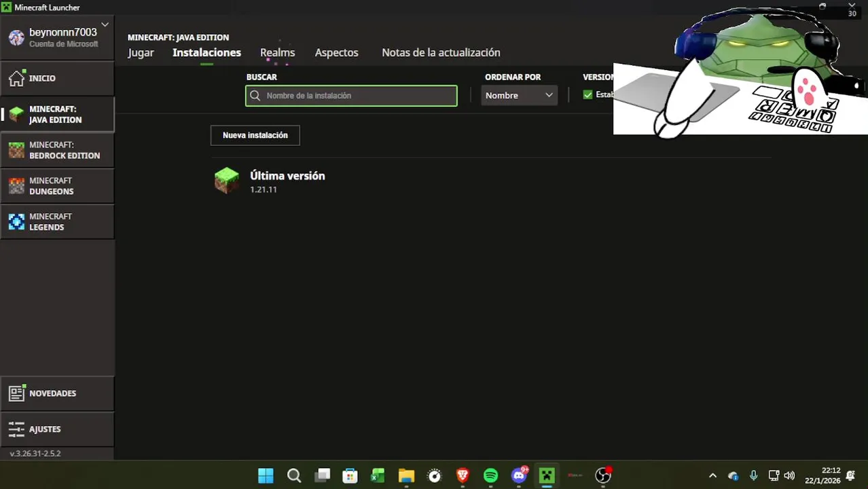This screenshot has height=489, width=868.
Task: Open Spotify from the taskbar
Action: [x=490, y=475]
